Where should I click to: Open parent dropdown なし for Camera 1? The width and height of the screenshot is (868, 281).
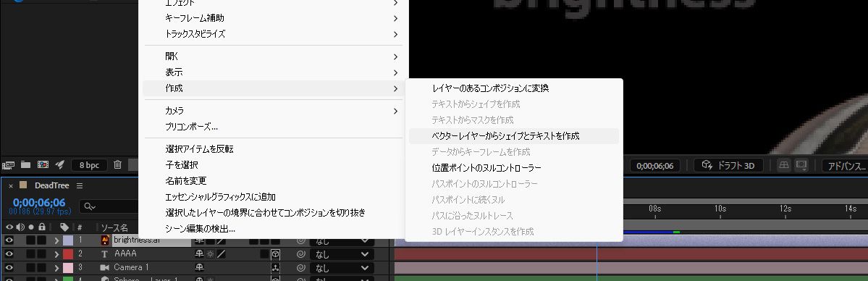coord(342,268)
